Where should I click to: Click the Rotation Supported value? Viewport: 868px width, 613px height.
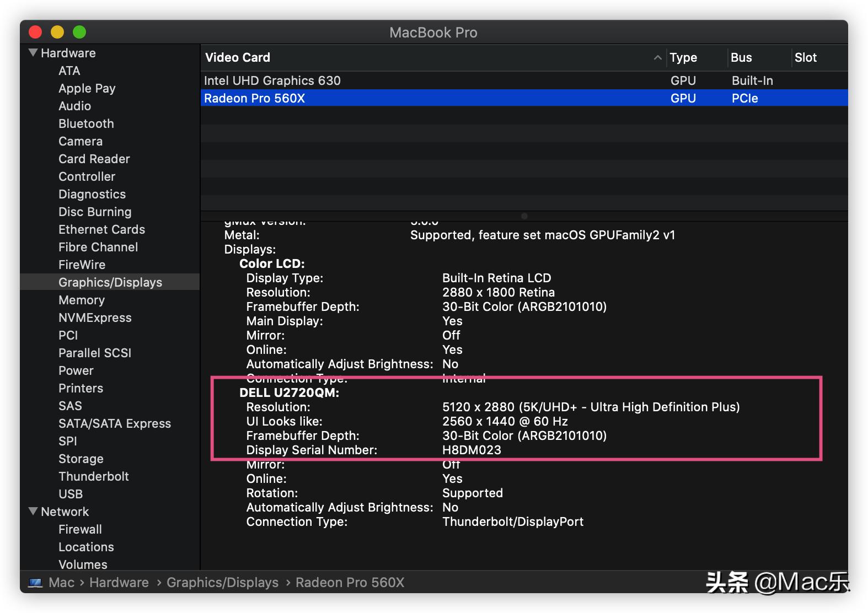(473, 493)
